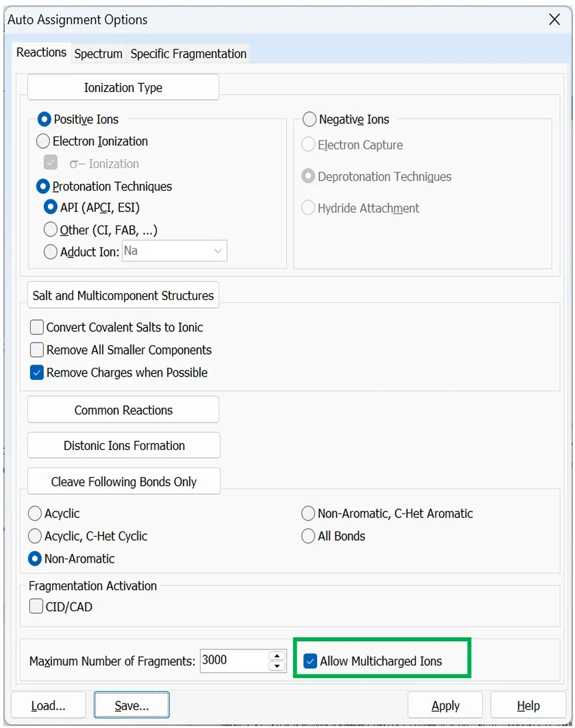Expand the Common Reactions section
This screenshot has height=728, width=575.
click(x=123, y=409)
